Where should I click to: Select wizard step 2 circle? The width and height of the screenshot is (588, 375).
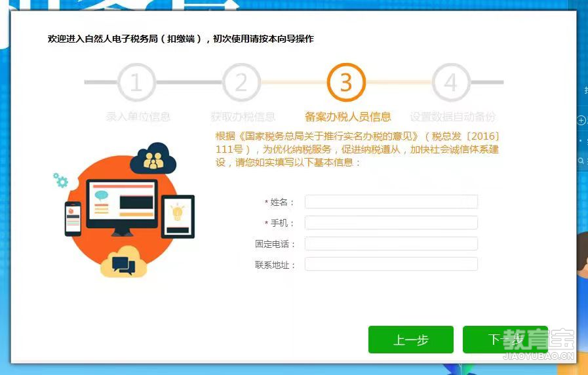(241, 82)
